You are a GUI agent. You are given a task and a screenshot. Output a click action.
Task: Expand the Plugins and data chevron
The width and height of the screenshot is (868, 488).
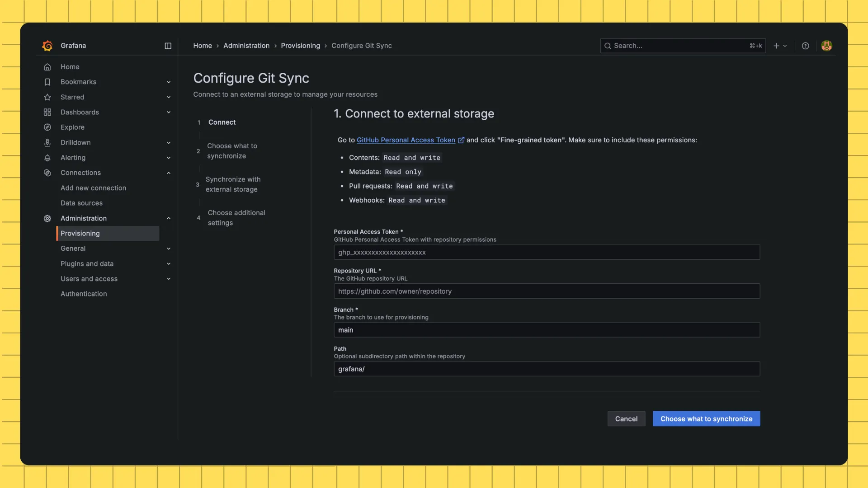(x=169, y=263)
